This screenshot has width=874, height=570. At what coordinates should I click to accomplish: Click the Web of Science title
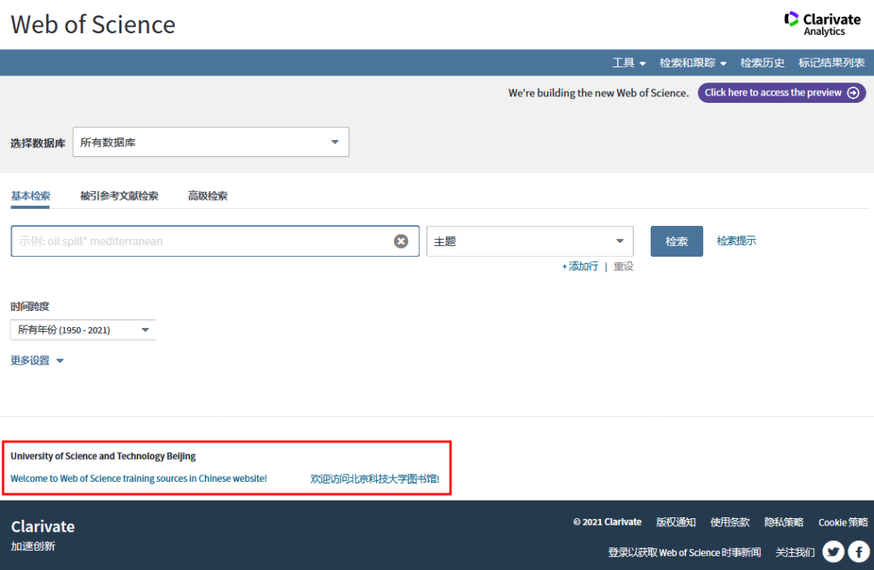pos(93,25)
